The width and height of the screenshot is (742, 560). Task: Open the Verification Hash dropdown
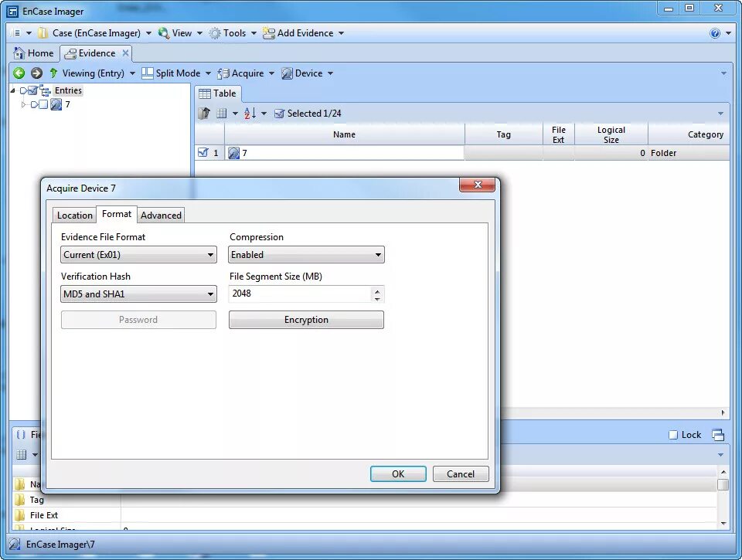coord(138,294)
